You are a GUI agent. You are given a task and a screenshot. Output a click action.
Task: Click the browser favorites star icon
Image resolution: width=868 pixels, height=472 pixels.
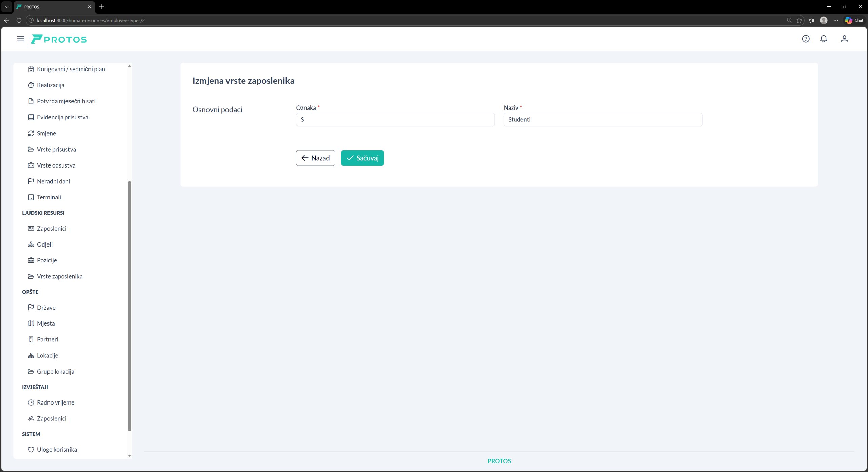(x=800, y=20)
